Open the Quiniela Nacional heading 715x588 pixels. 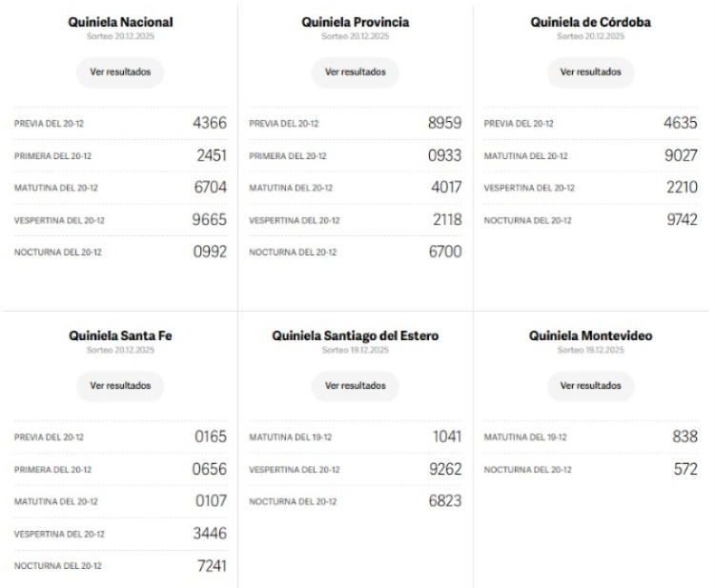click(120, 22)
